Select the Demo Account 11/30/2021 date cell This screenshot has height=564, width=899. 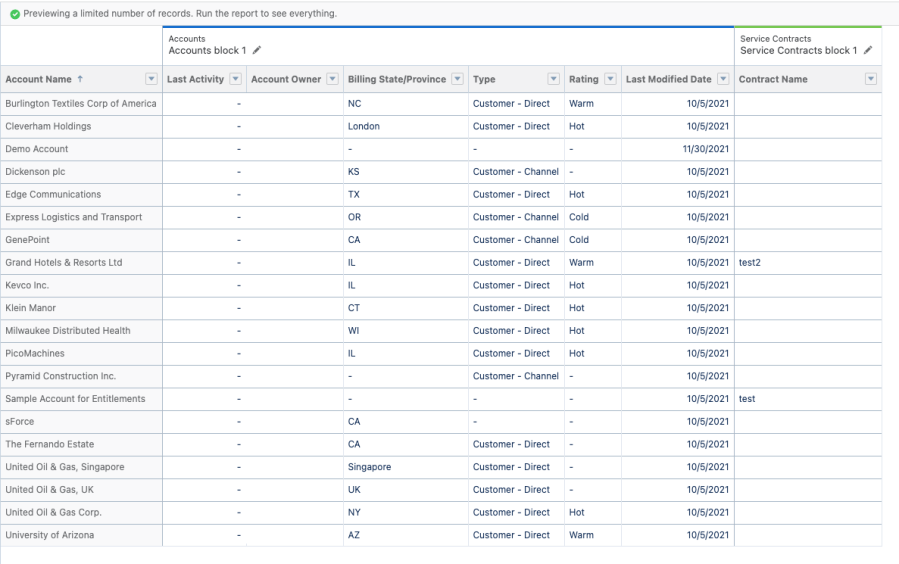pyautogui.click(x=706, y=149)
